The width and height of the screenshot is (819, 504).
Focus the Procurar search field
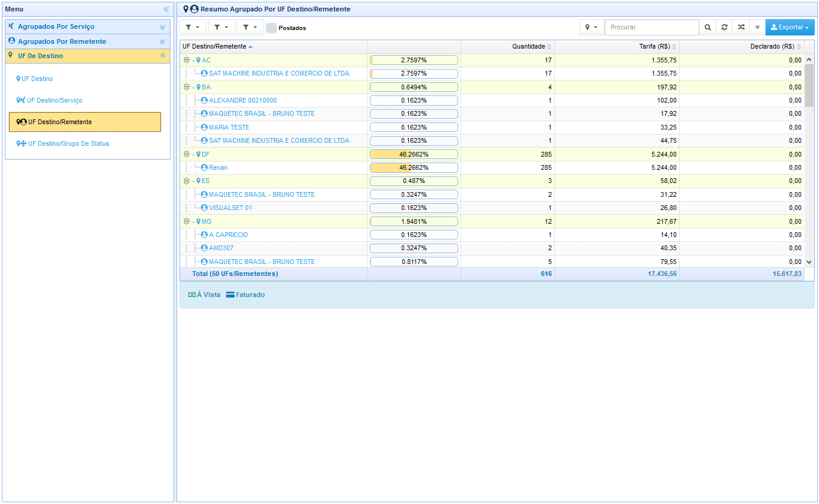(651, 28)
